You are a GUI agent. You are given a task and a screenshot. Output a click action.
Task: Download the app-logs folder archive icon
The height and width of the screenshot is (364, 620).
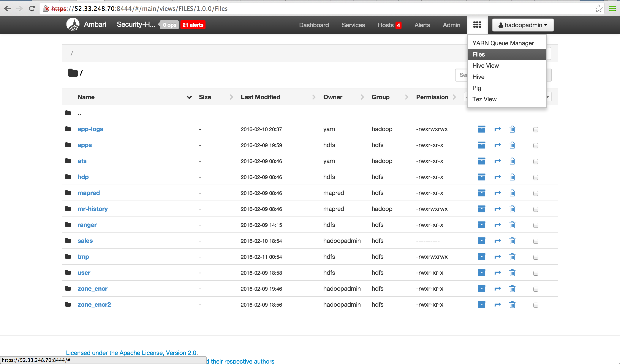pos(481,129)
